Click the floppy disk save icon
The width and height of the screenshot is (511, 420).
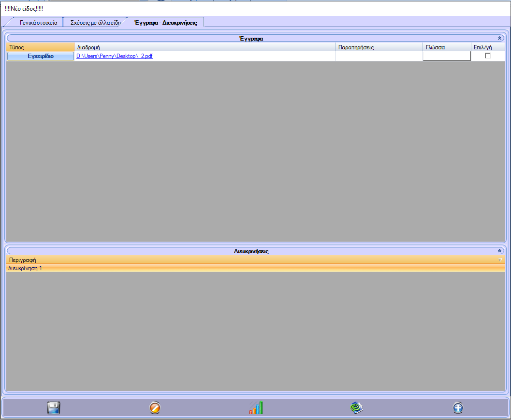point(53,408)
